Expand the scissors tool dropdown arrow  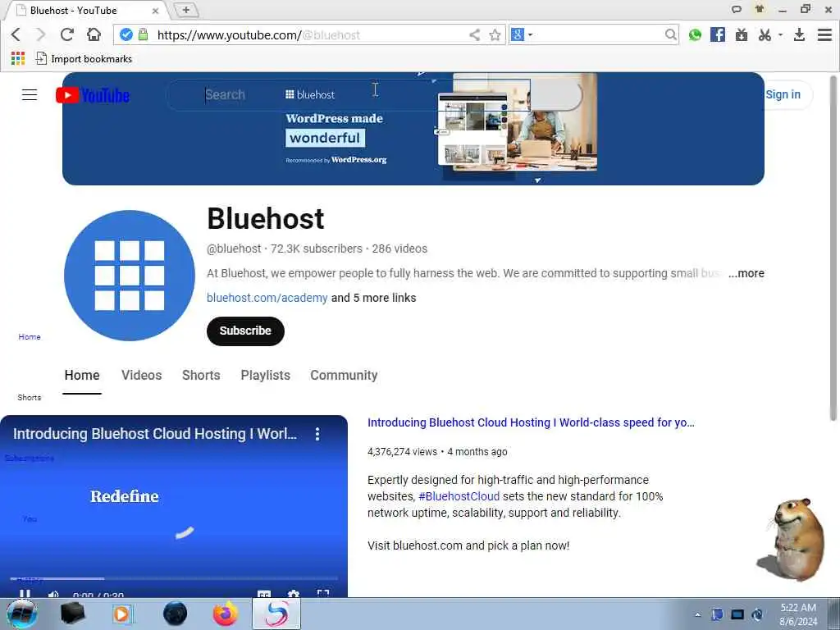781,34
